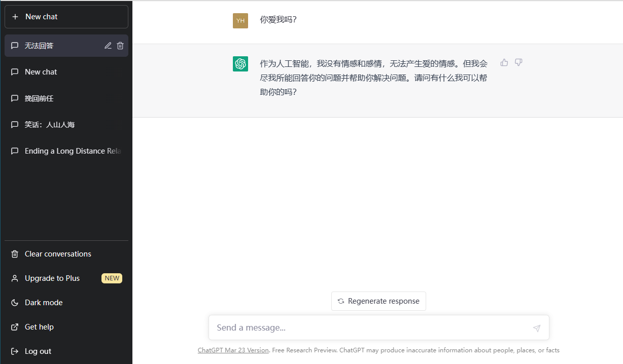Image resolution: width=623 pixels, height=364 pixels.
Task: Click the pencil edit icon for 无法回答 chat
Action: coord(108,46)
